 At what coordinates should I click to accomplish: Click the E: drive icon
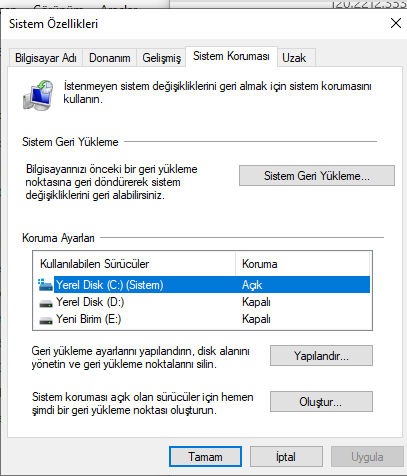click(46, 320)
